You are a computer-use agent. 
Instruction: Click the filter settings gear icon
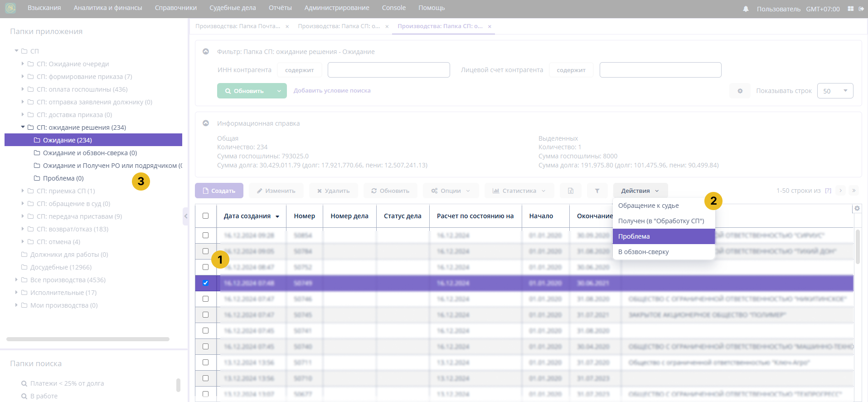coord(740,91)
